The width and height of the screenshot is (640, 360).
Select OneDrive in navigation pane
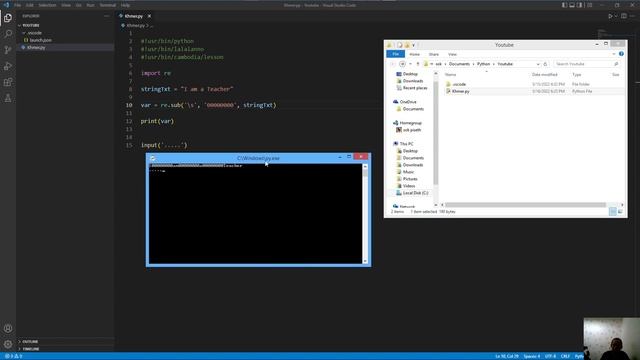point(408,102)
